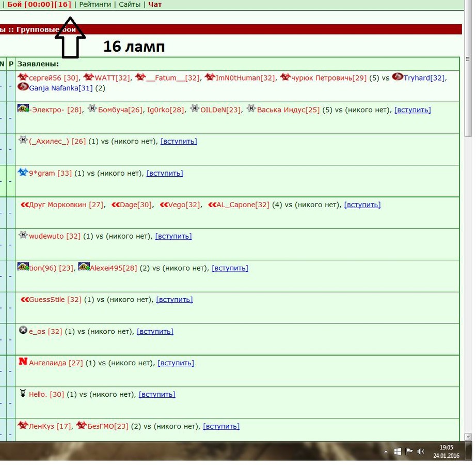Click the red arrows icon next to Vego
The height and width of the screenshot is (465, 476).
164,205
